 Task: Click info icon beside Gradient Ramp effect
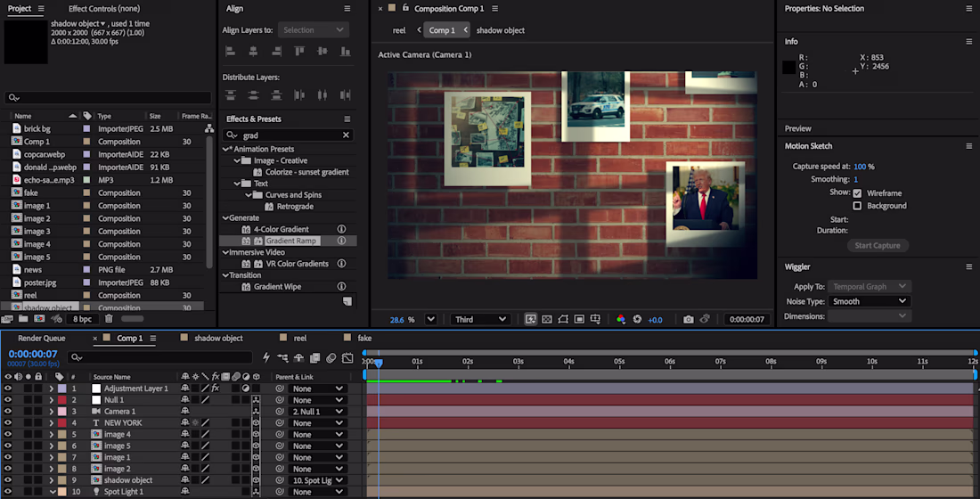(341, 241)
